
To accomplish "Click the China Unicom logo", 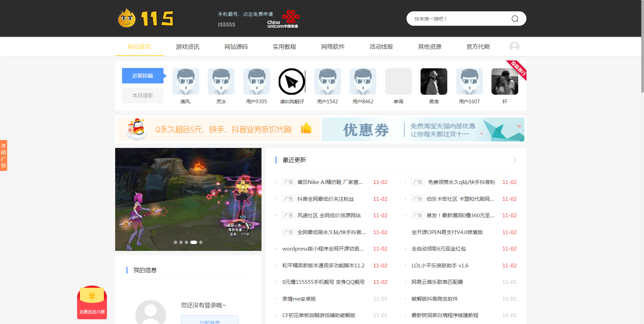I will 283,19.
